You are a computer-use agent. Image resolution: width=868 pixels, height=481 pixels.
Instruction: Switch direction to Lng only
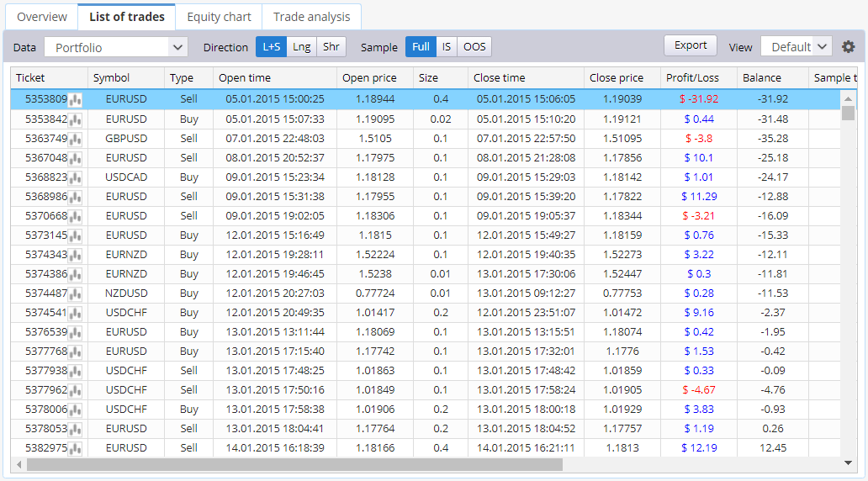(301, 47)
